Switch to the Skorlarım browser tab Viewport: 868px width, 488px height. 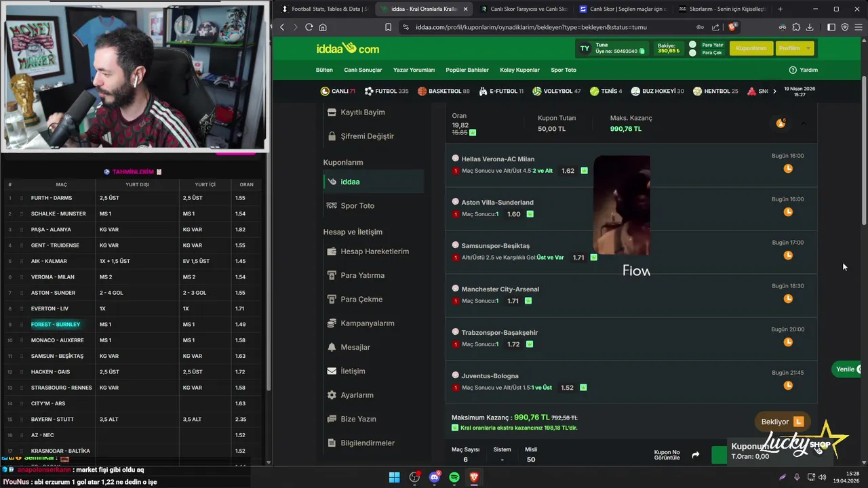click(x=722, y=9)
